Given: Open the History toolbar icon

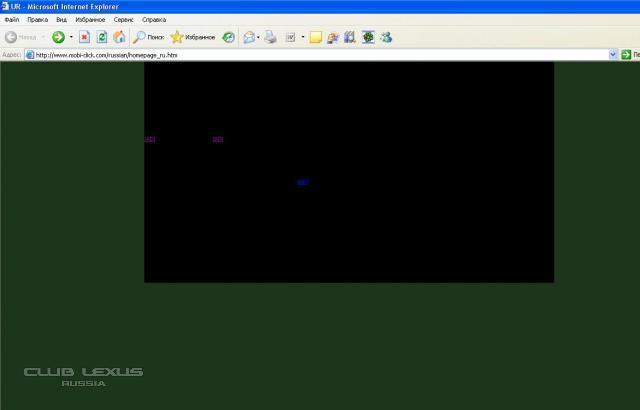Looking at the screenshot, I should pos(229,37).
